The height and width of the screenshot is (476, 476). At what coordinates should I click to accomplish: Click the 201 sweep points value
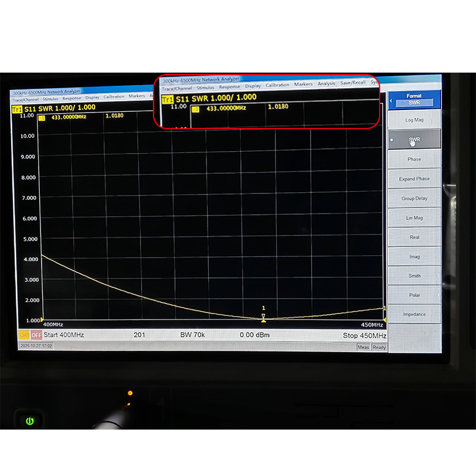click(139, 335)
